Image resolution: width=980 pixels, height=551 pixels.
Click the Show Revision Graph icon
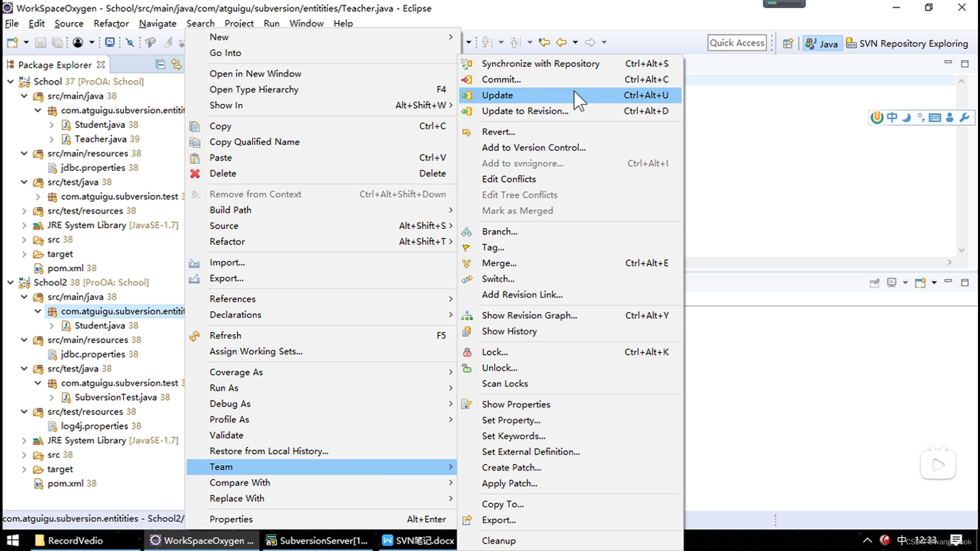click(467, 316)
